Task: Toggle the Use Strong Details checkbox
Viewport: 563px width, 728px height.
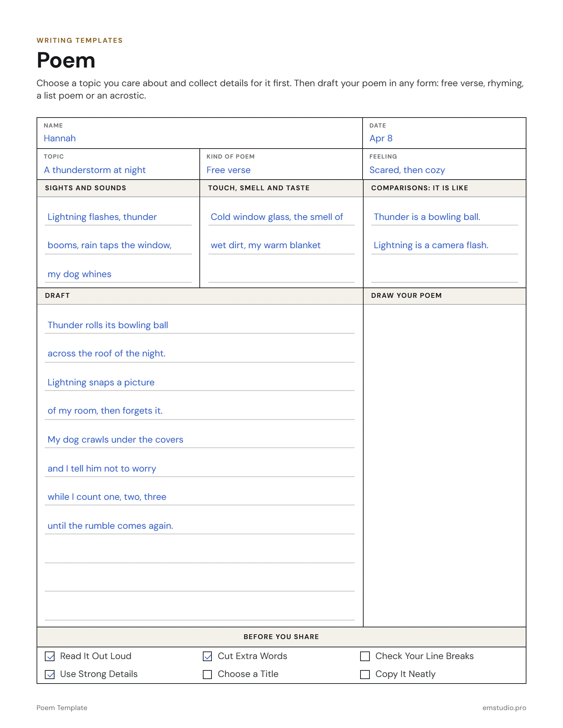Action: point(50,674)
